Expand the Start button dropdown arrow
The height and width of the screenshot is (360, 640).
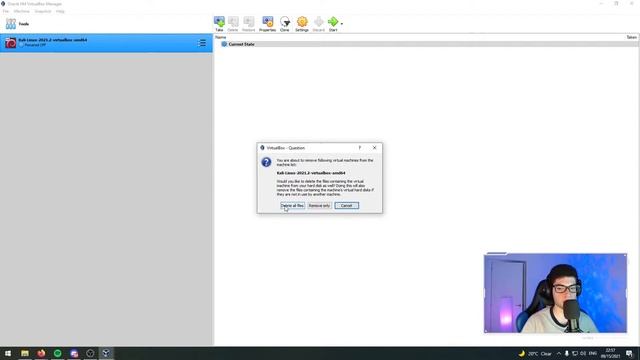click(342, 24)
